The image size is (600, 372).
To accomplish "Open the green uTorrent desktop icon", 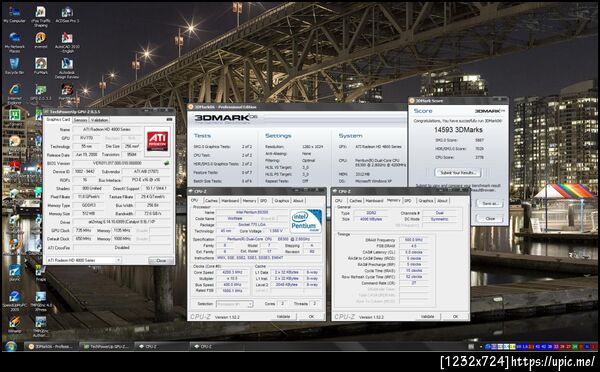I will [x=15, y=115].
